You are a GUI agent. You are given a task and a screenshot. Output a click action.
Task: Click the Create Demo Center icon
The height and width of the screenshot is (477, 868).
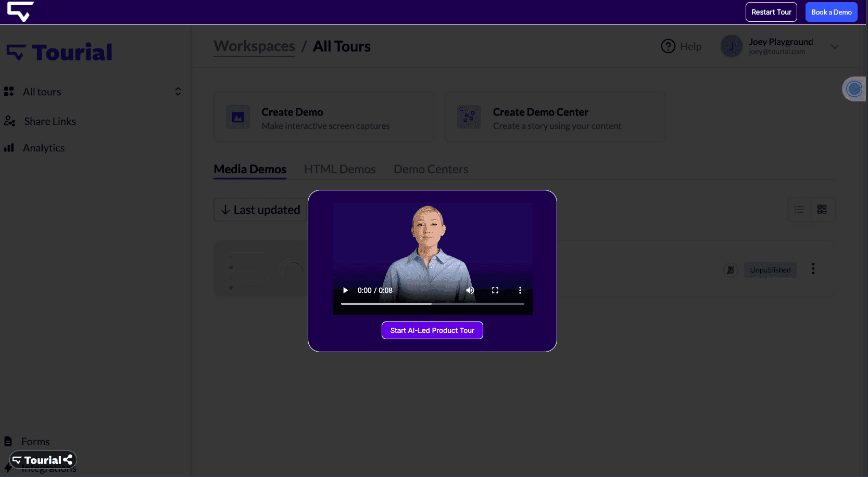(469, 117)
